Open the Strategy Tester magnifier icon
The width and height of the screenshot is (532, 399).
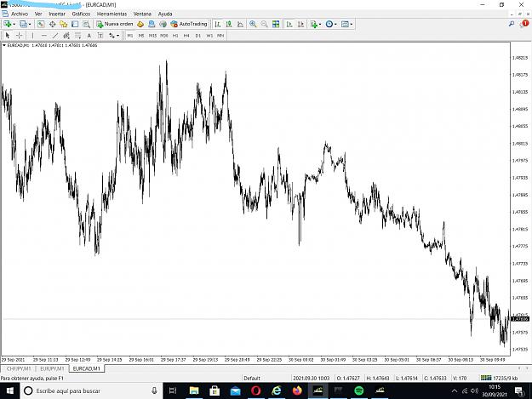click(87, 24)
